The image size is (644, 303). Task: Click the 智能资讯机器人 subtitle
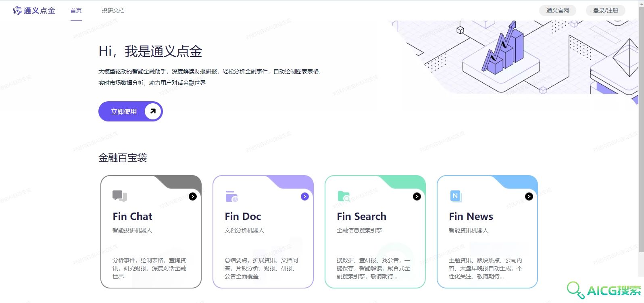(x=469, y=230)
